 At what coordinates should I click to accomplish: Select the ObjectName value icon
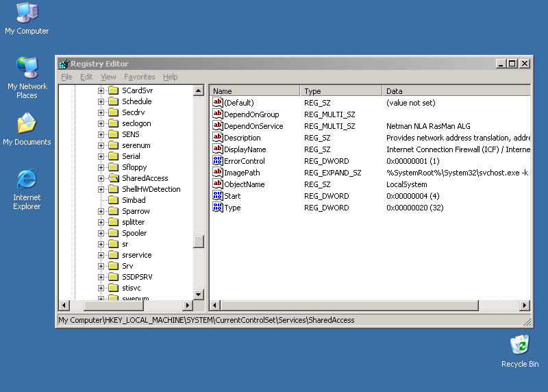click(x=217, y=184)
